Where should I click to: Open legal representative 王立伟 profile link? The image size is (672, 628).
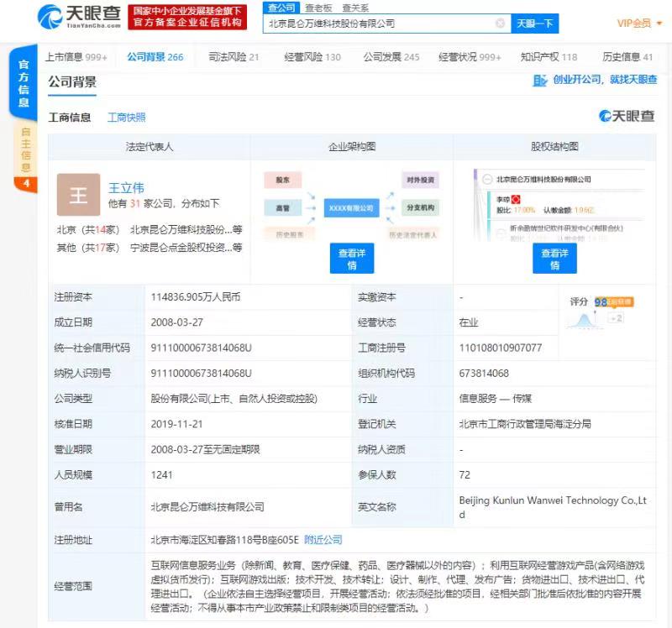(x=126, y=188)
